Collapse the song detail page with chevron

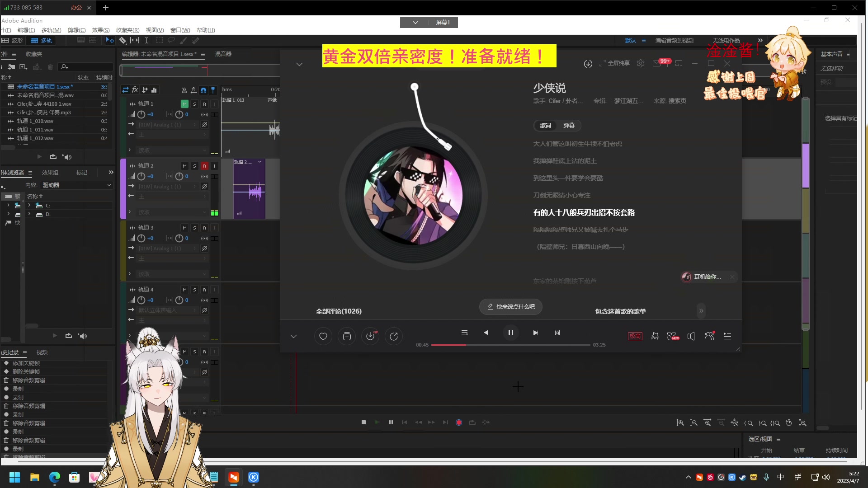coord(299,64)
